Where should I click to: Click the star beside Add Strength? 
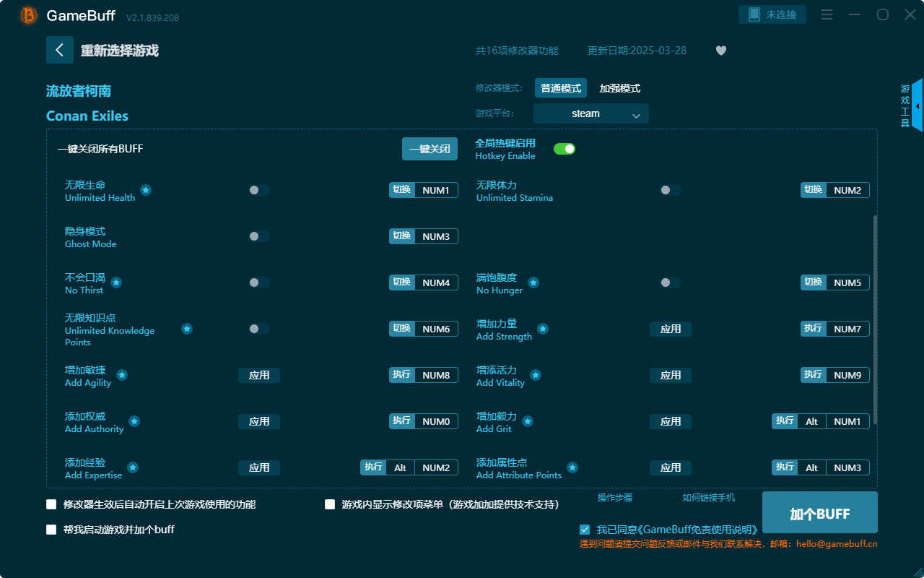click(x=542, y=329)
